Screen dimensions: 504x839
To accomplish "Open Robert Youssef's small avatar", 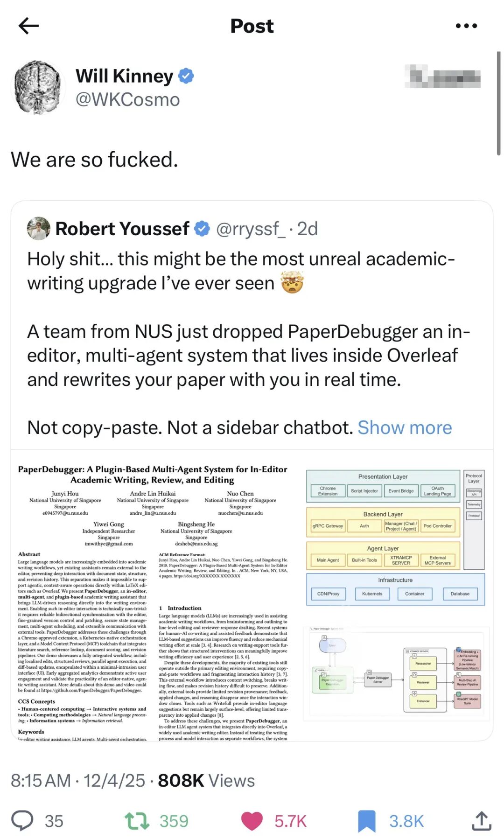I will 38,229.
